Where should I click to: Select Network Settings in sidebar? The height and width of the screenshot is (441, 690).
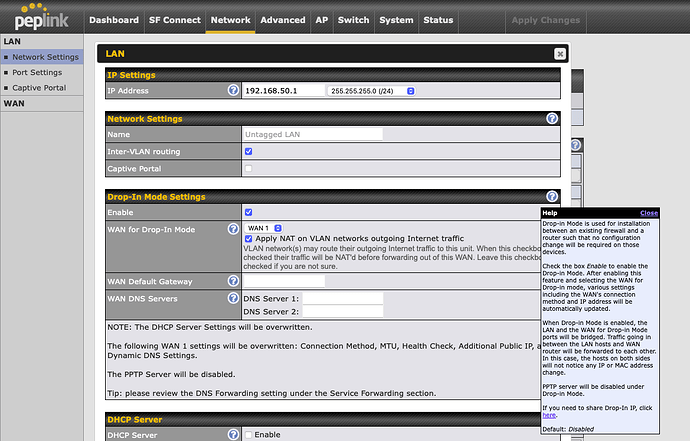pyautogui.click(x=42, y=57)
